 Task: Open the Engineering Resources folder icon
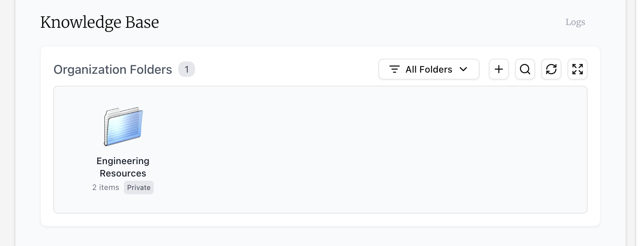123,126
